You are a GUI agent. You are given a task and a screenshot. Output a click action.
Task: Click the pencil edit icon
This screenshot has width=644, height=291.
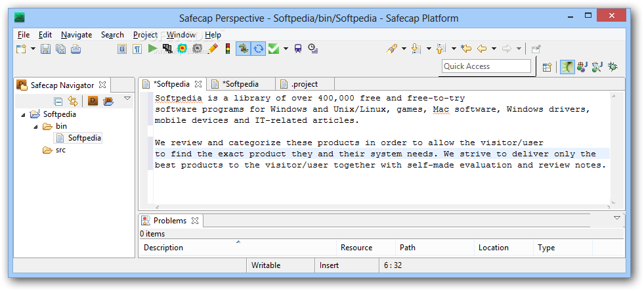pos(213,49)
